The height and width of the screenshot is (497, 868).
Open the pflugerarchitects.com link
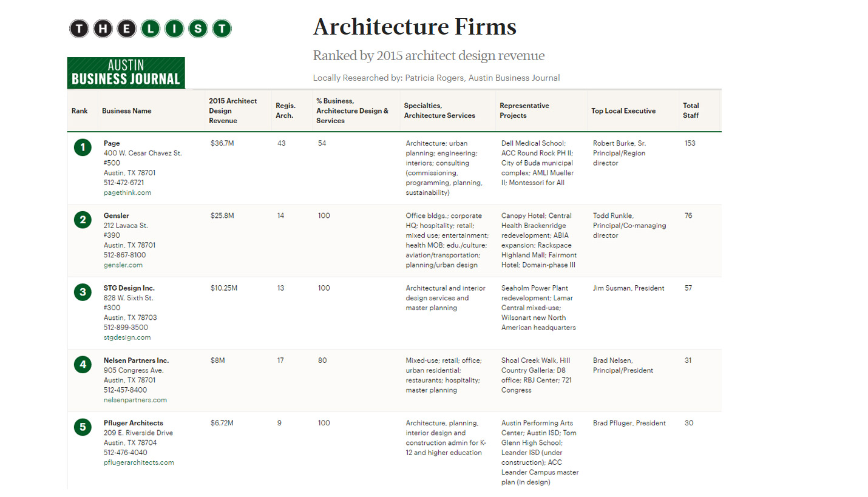coord(139,462)
